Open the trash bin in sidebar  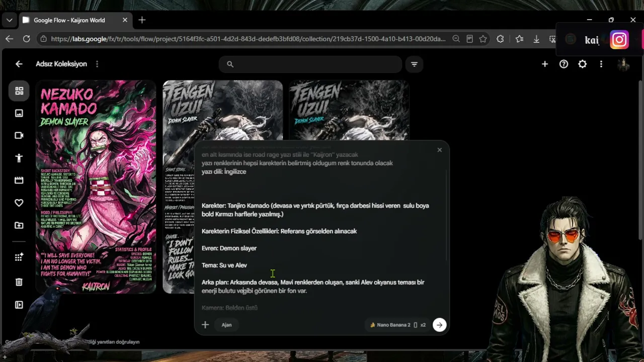click(19, 282)
